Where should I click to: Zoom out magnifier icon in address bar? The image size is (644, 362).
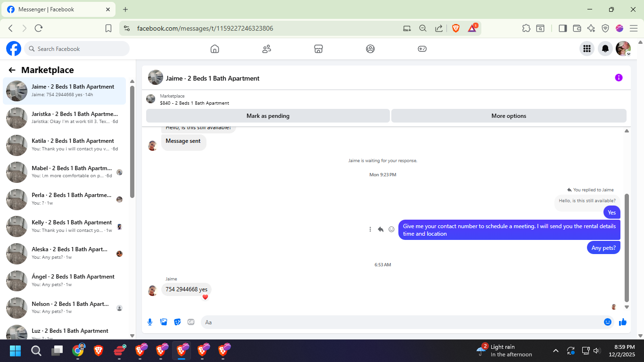(423, 28)
